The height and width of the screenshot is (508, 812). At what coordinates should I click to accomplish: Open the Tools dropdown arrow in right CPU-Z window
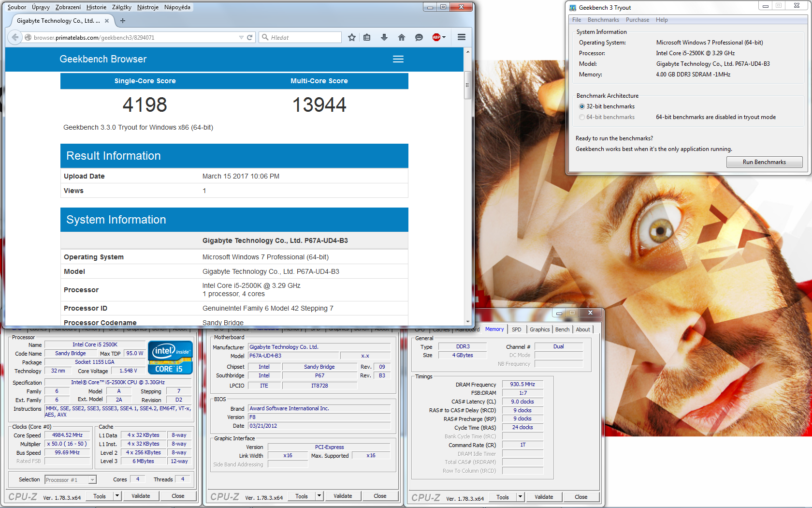pos(520,497)
